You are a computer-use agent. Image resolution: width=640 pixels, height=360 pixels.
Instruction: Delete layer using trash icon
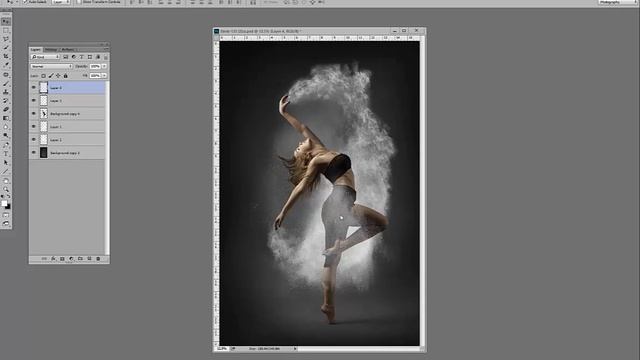coord(98,259)
